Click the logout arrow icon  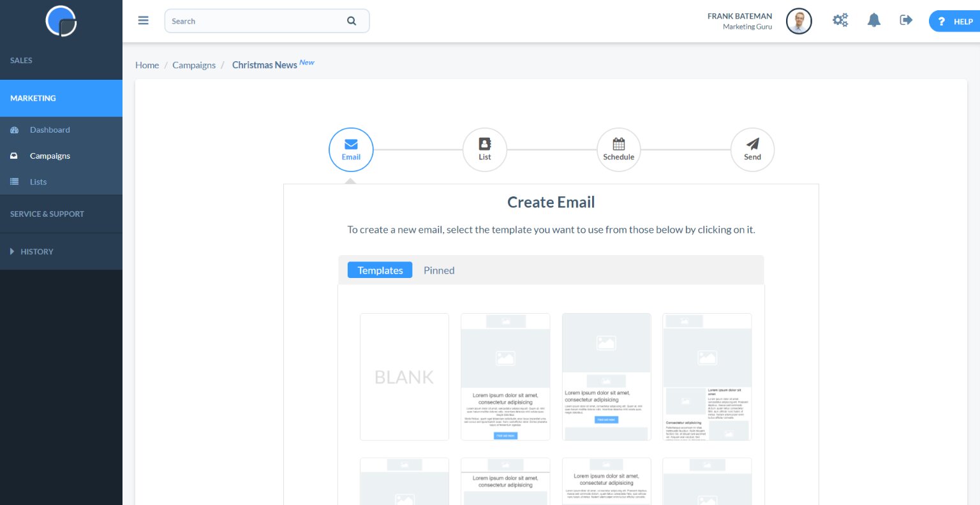(906, 20)
